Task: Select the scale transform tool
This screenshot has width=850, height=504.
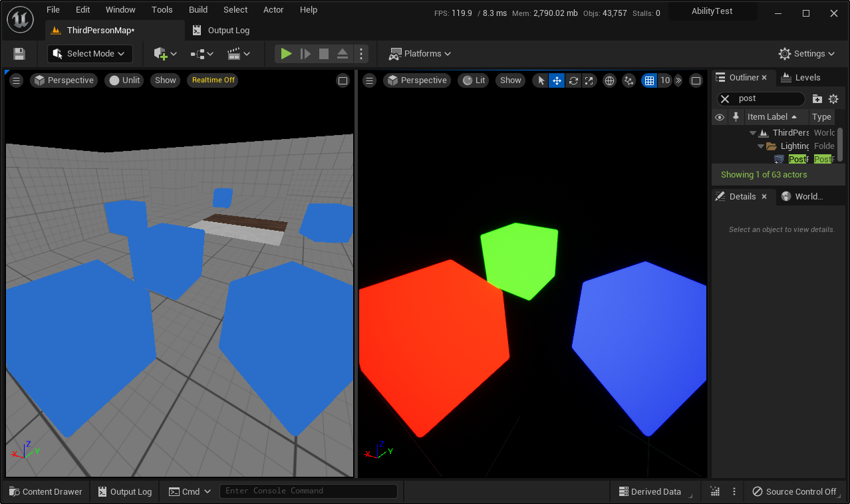Action: pyautogui.click(x=589, y=80)
